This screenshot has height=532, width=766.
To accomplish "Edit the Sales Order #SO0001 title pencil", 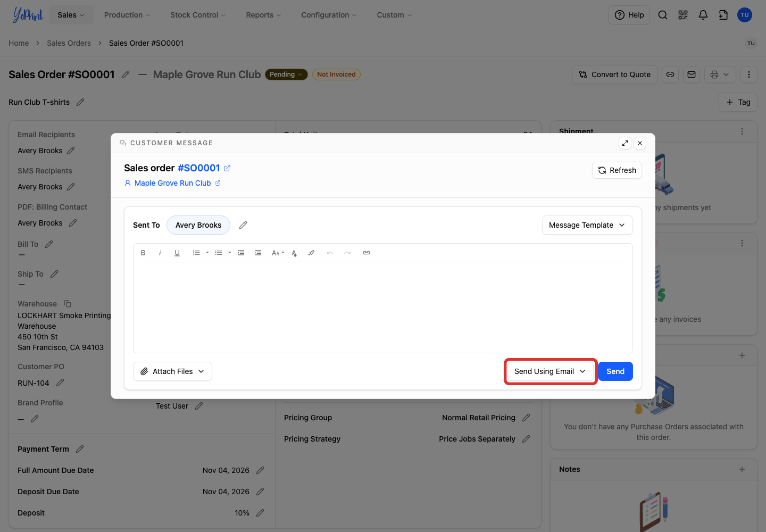I will [126, 74].
